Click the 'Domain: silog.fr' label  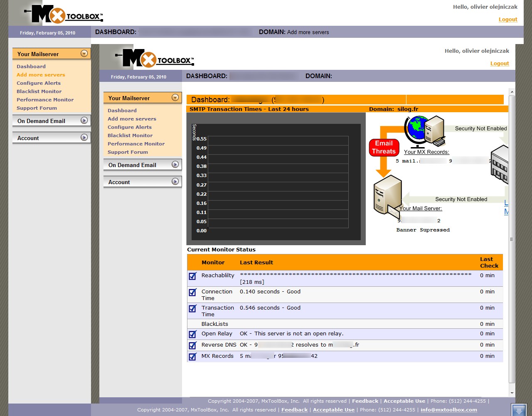point(394,109)
